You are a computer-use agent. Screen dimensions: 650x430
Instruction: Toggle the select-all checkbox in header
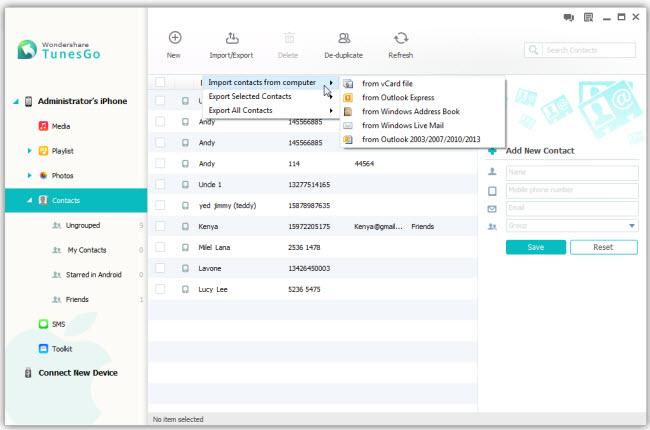pyautogui.click(x=160, y=82)
